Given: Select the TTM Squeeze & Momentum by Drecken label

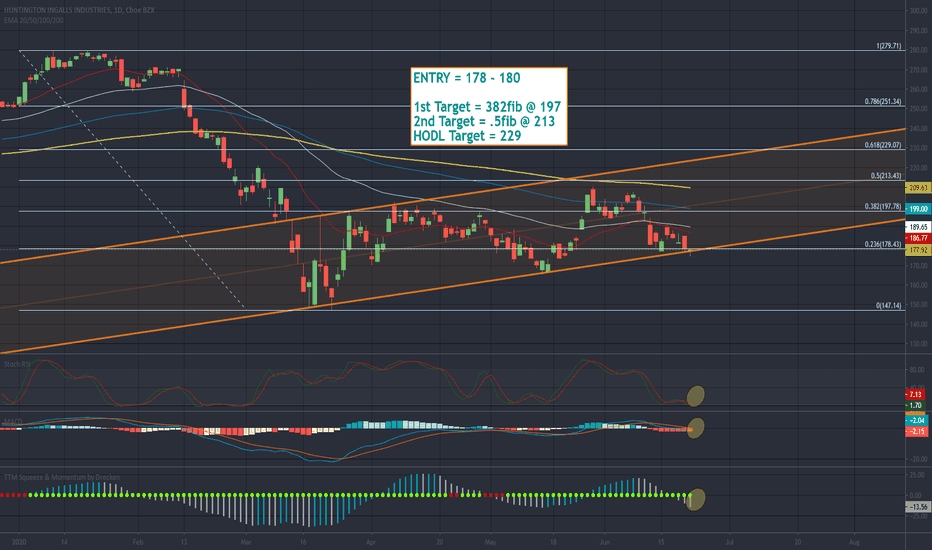Looking at the screenshot, I should pyautogui.click(x=62, y=477).
